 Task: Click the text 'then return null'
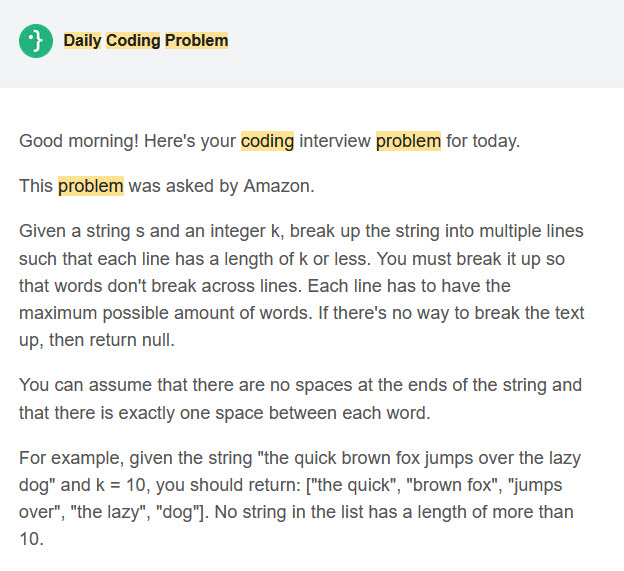click(112, 340)
